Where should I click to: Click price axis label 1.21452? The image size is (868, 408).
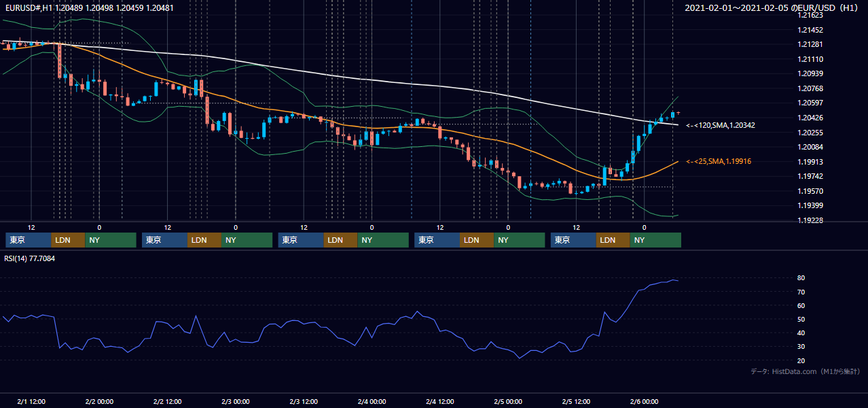pos(810,30)
